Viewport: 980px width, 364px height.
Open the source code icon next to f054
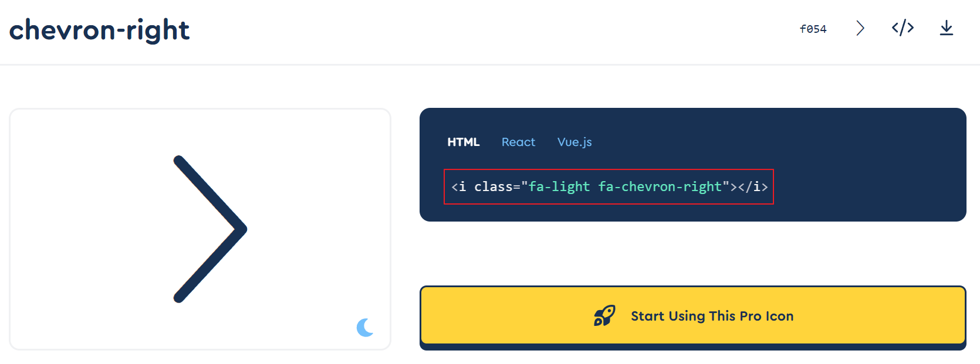(903, 28)
